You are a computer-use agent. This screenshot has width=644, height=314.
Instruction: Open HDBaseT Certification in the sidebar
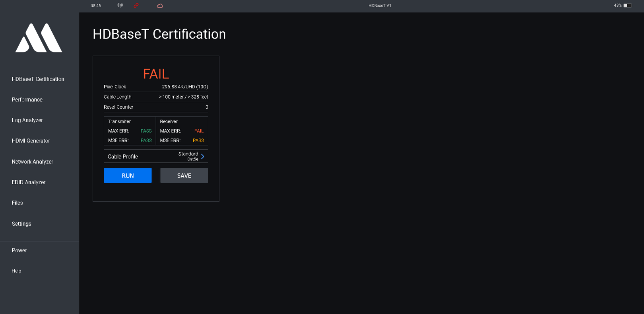click(x=38, y=79)
